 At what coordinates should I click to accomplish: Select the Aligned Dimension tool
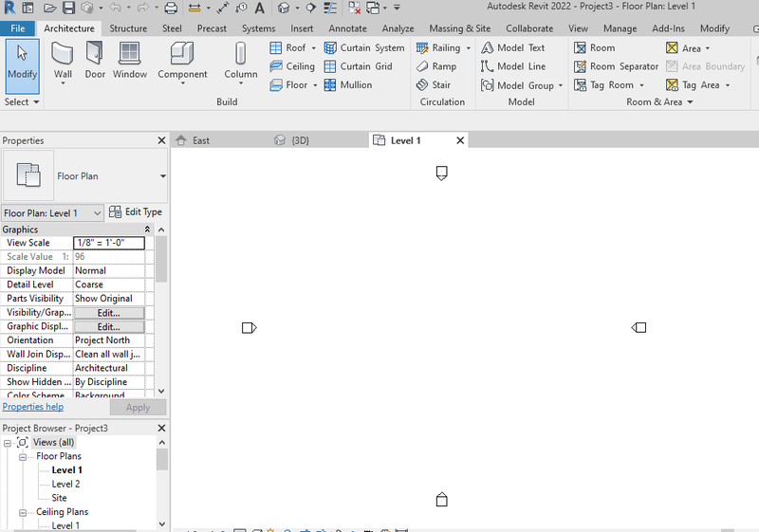coord(223,8)
